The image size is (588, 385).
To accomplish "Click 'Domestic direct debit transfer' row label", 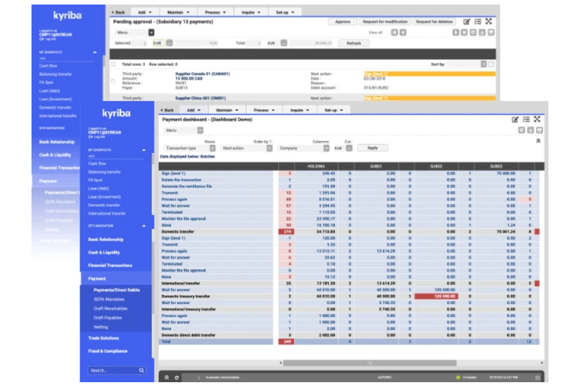I will point(188,335).
